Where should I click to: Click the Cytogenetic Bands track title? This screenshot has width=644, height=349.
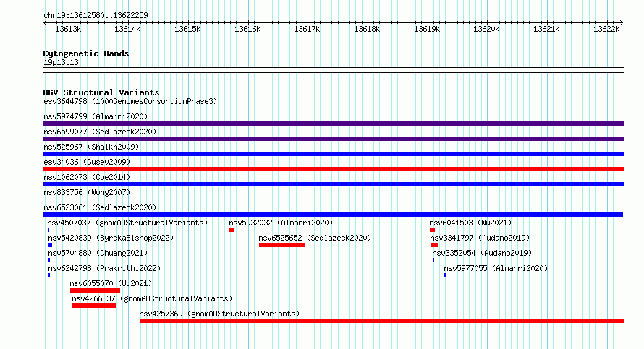86,53
